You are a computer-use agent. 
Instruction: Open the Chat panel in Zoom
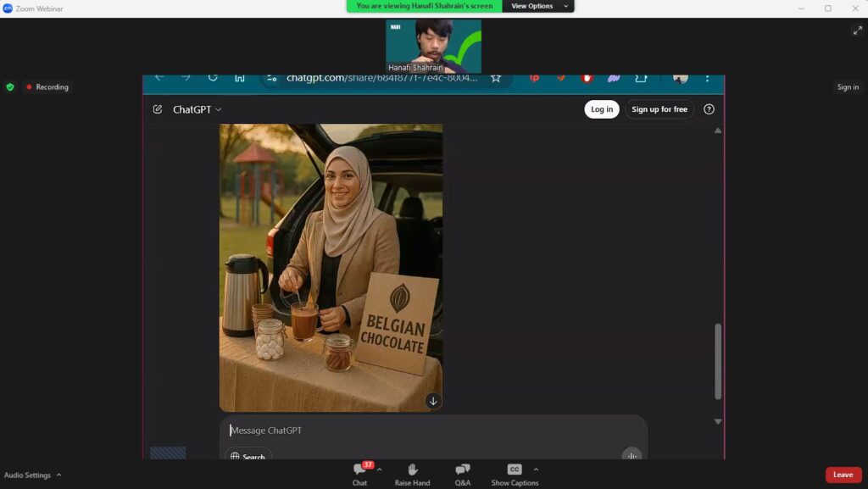tap(359, 471)
